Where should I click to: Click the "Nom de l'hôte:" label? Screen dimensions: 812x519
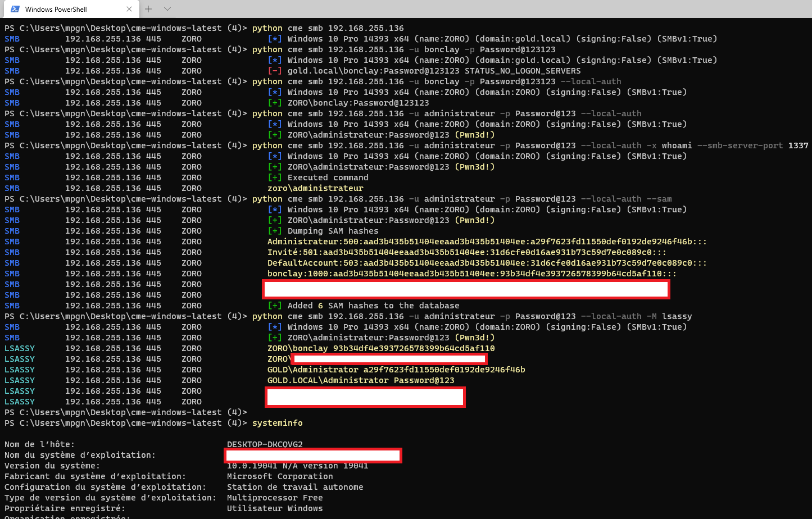(x=39, y=444)
